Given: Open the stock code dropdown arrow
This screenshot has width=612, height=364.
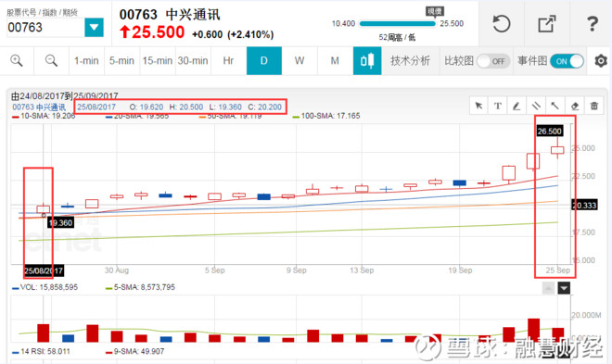Looking at the screenshot, I should point(94,27).
